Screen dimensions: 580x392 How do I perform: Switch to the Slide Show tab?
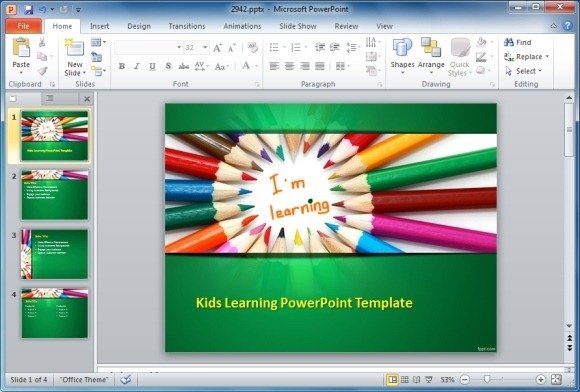pyautogui.click(x=298, y=26)
